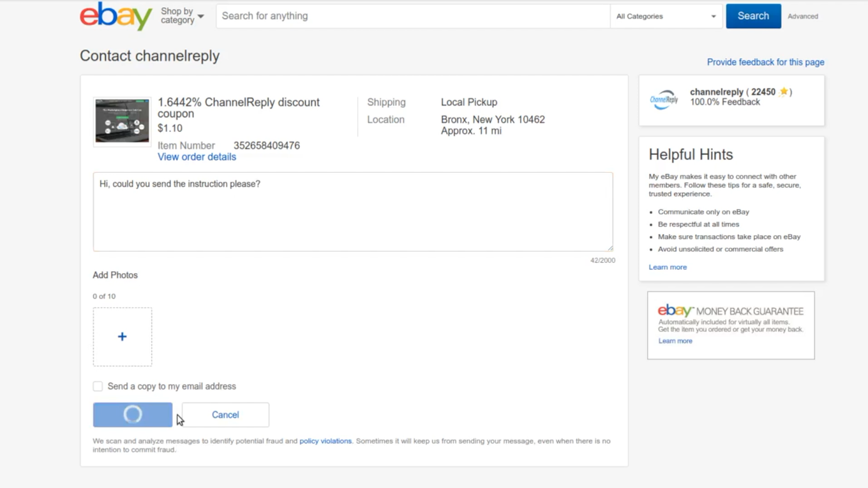The height and width of the screenshot is (488, 868).
Task: Select item number 352658409476
Action: (x=267, y=145)
